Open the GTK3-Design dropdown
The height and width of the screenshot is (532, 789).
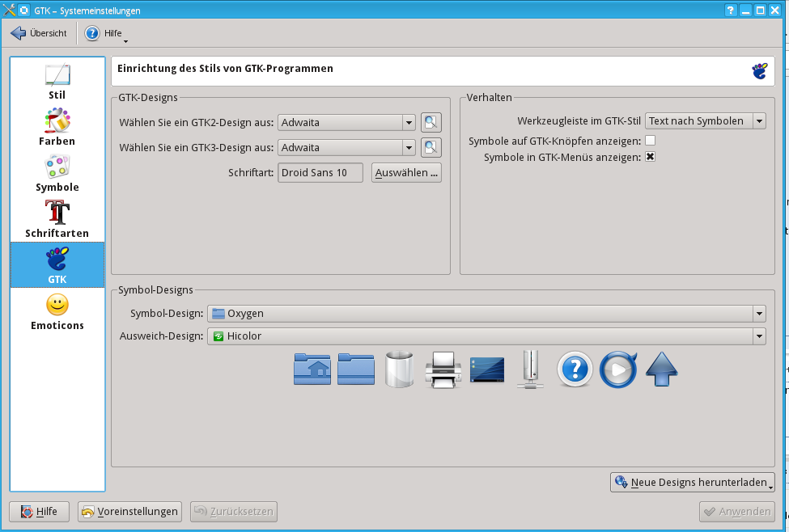click(x=346, y=147)
